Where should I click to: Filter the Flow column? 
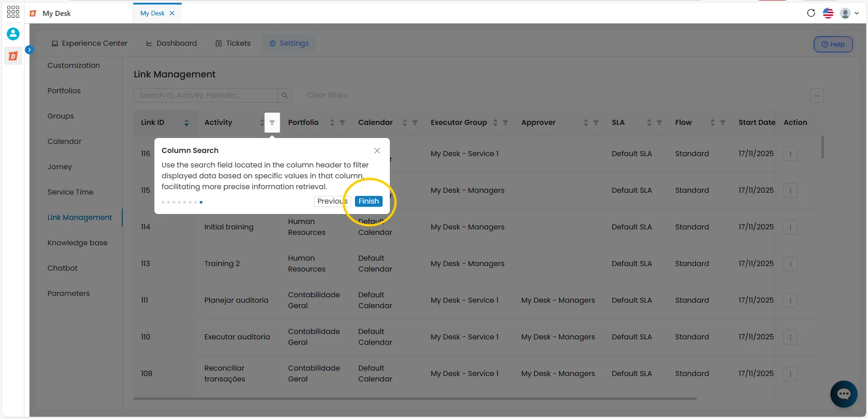[723, 123]
